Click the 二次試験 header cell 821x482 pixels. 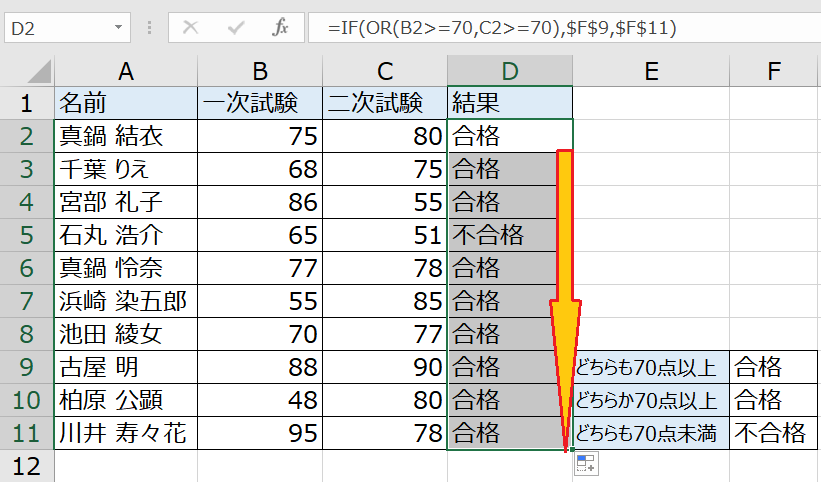(385, 103)
